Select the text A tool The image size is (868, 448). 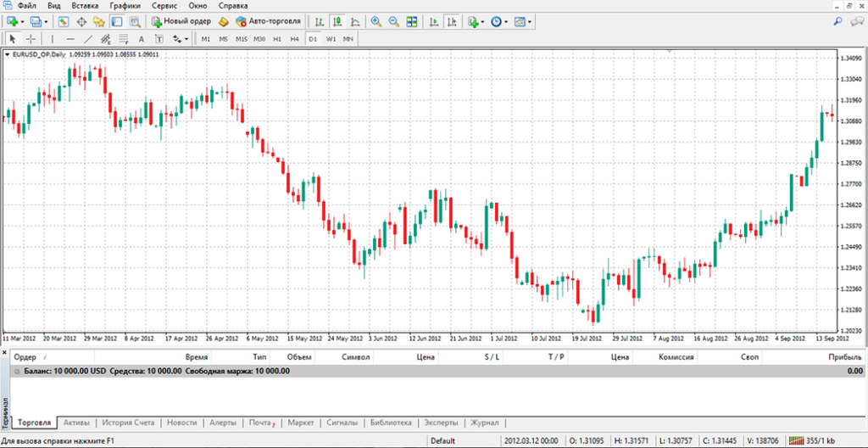click(142, 39)
